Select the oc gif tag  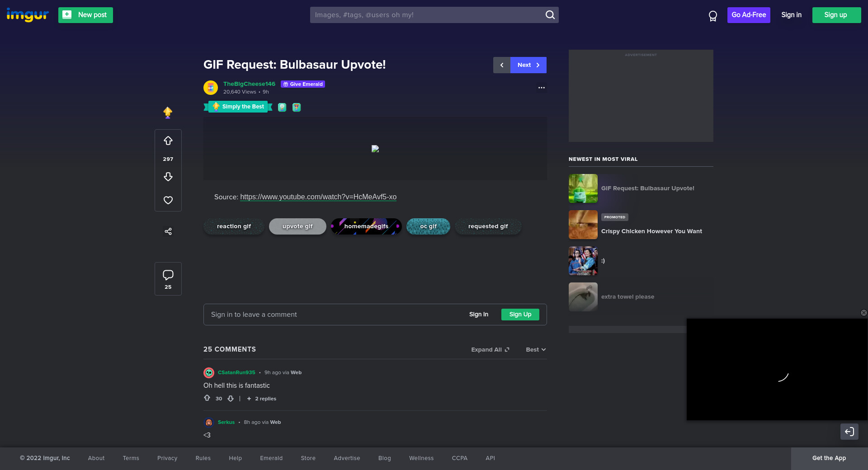428,226
